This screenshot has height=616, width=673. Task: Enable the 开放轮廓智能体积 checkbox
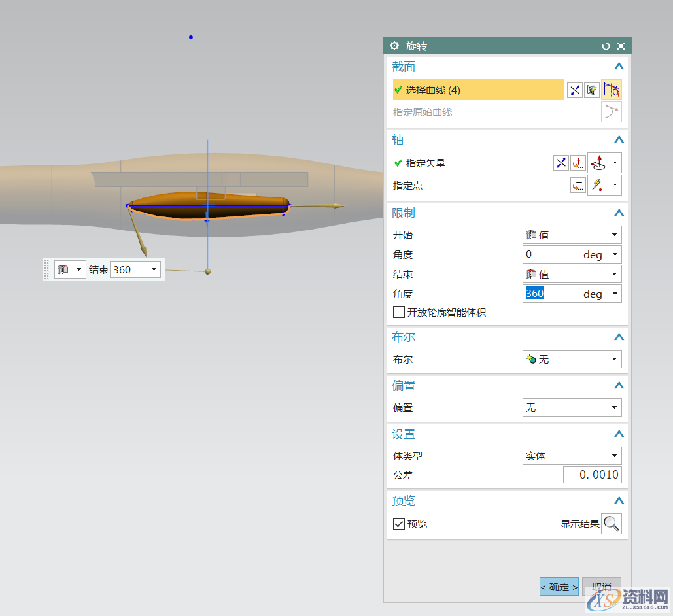pos(399,312)
